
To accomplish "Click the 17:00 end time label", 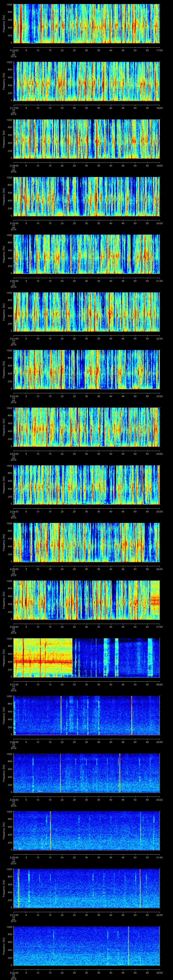I will (x=159, y=50).
